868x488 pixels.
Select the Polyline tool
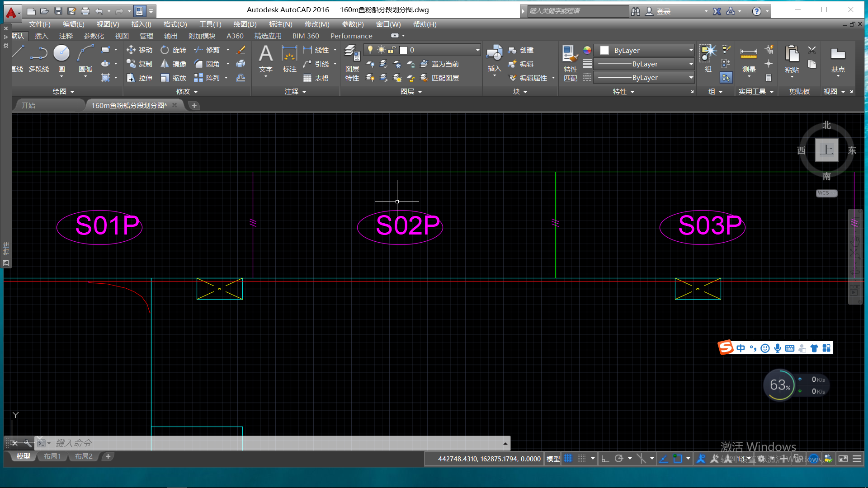pyautogui.click(x=39, y=54)
